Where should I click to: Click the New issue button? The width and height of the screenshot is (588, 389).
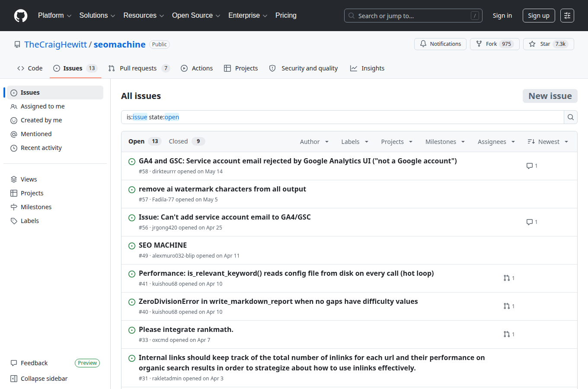[550, 96]
